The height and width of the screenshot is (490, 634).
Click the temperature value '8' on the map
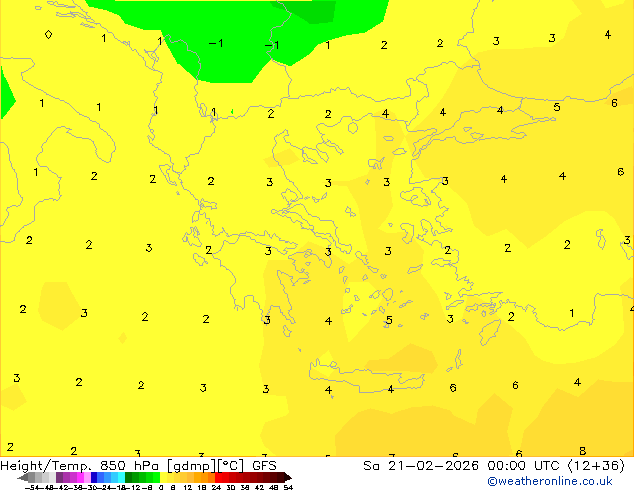pos(582,451)
